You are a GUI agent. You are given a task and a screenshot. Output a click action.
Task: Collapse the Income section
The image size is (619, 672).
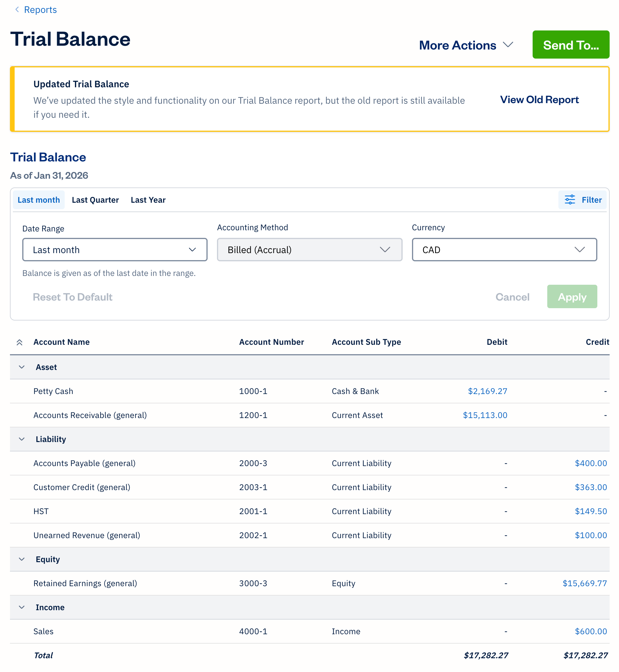coord(21,607)
